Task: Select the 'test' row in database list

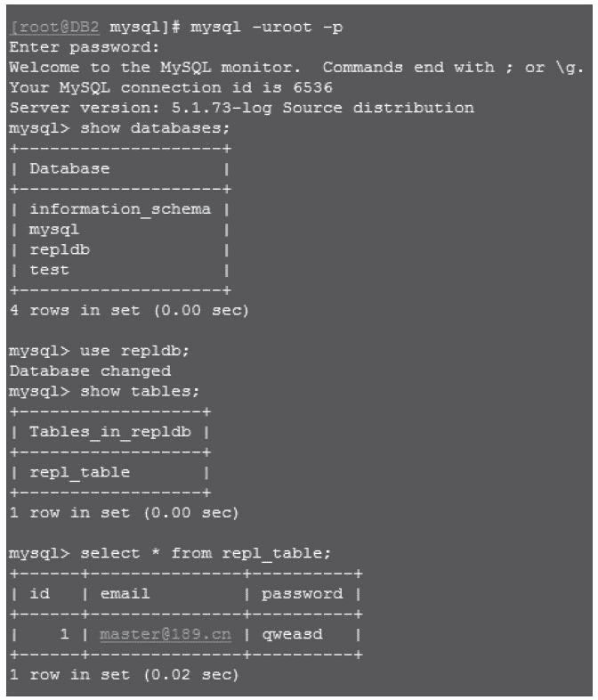Action: point(49,270)
